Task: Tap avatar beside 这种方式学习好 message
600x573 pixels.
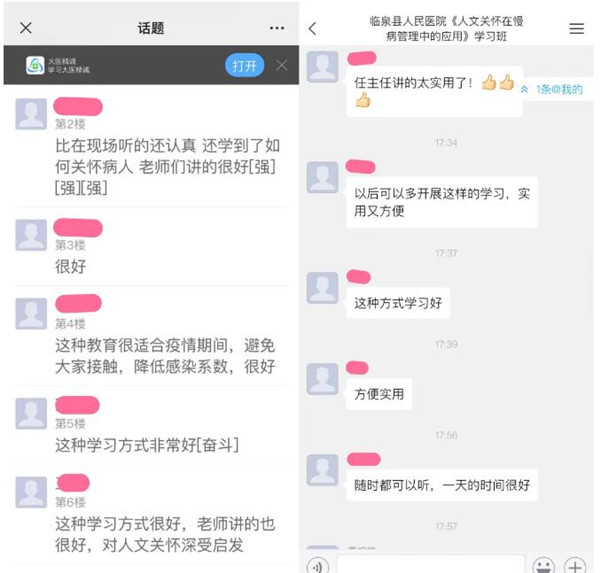Action: tap(323, 288)
